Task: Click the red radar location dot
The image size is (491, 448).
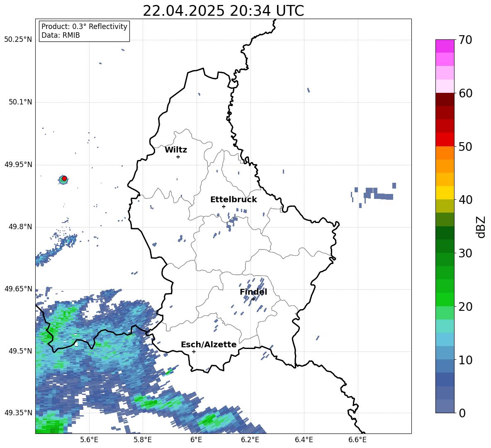Action: (64, 179)
